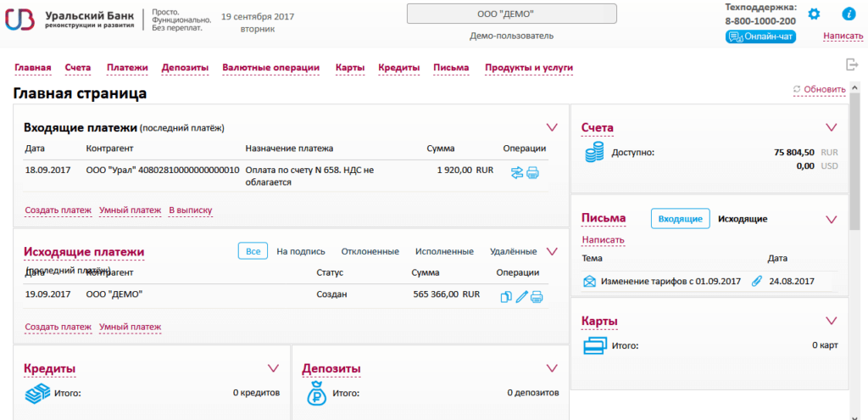Edit the outgoing payment with pencil icon
Viewport: 868px width, 420px height.
pyautogui.click(x=521, y=297)
